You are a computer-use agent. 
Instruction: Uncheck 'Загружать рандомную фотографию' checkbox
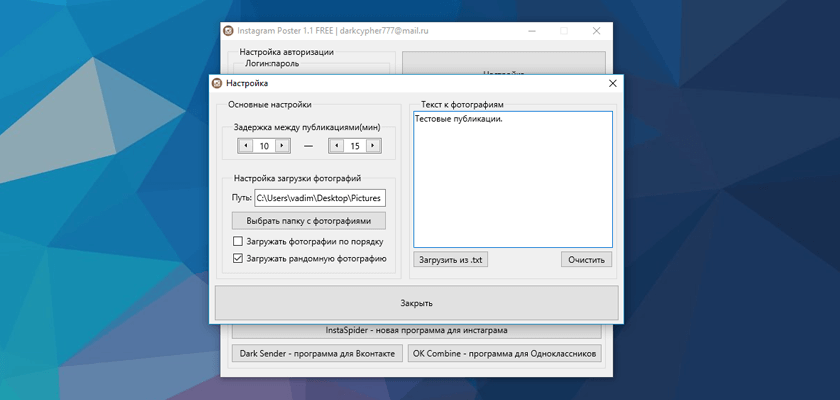click(x=238, y=259)
